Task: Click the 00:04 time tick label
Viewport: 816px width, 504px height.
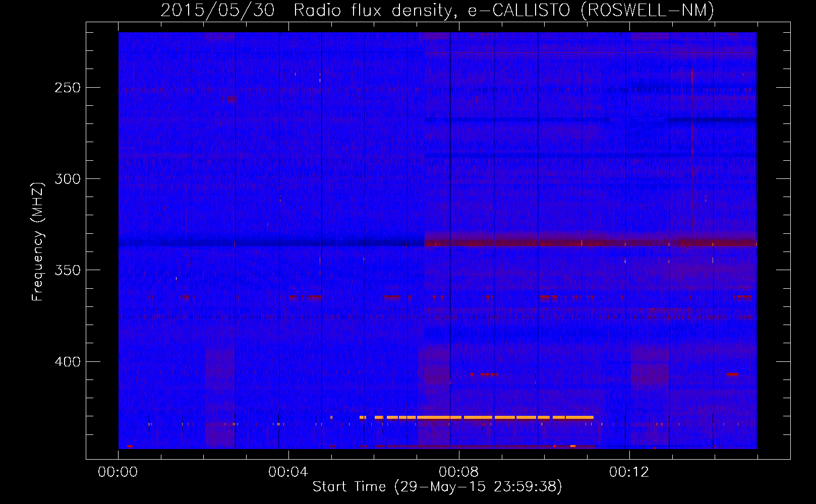Action: pos(288,472)
